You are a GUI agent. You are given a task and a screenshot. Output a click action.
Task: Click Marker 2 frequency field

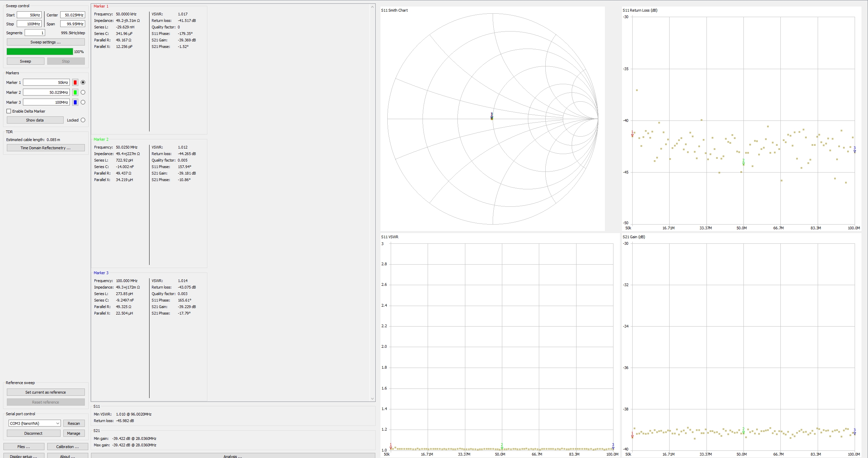[x=46, y=92]
